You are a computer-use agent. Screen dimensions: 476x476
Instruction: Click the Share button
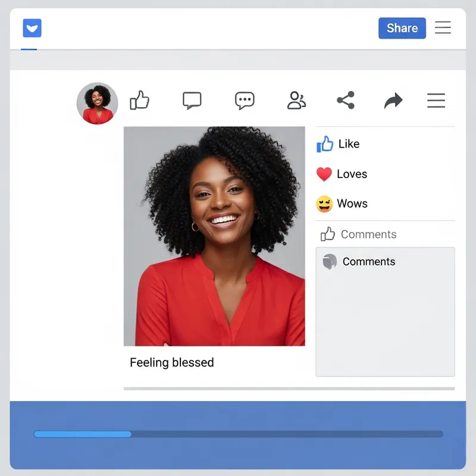[x=402, y=27]
